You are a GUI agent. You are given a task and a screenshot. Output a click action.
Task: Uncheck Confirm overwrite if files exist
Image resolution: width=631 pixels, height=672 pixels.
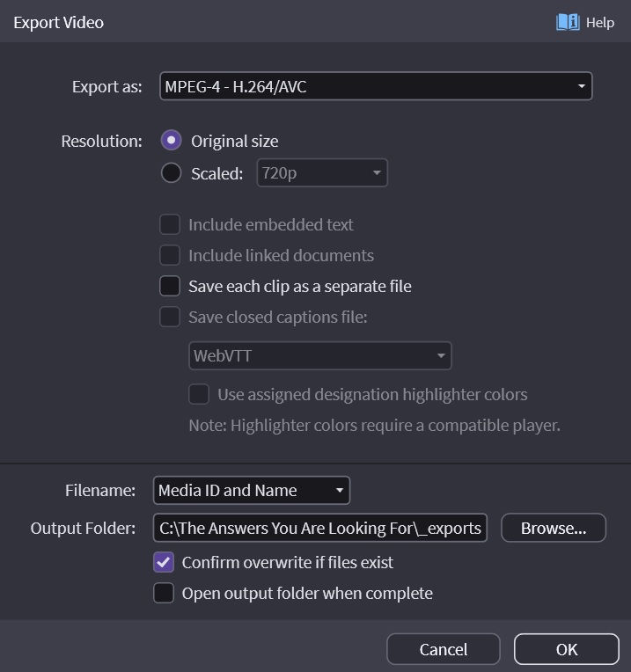164,562
